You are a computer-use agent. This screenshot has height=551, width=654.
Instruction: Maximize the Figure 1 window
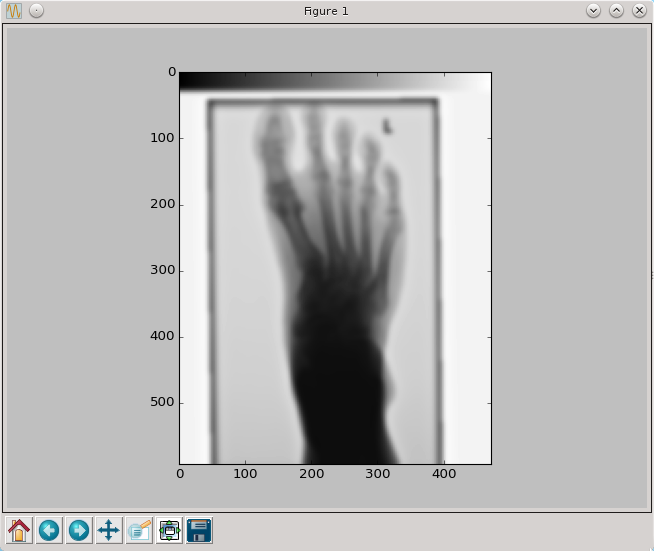(616, 11)
